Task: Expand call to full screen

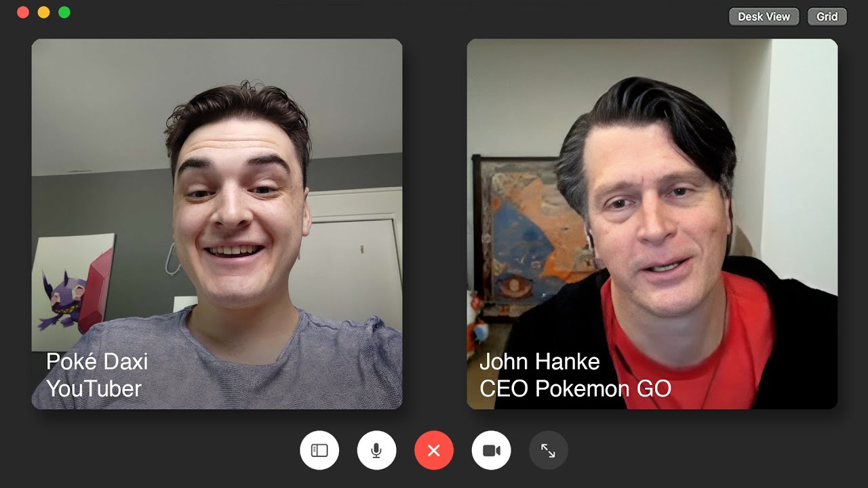Action: click(548, 450)
